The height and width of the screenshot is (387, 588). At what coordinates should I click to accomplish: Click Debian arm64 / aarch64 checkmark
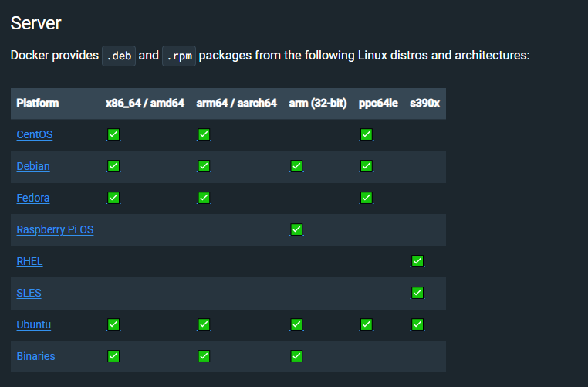204,166
